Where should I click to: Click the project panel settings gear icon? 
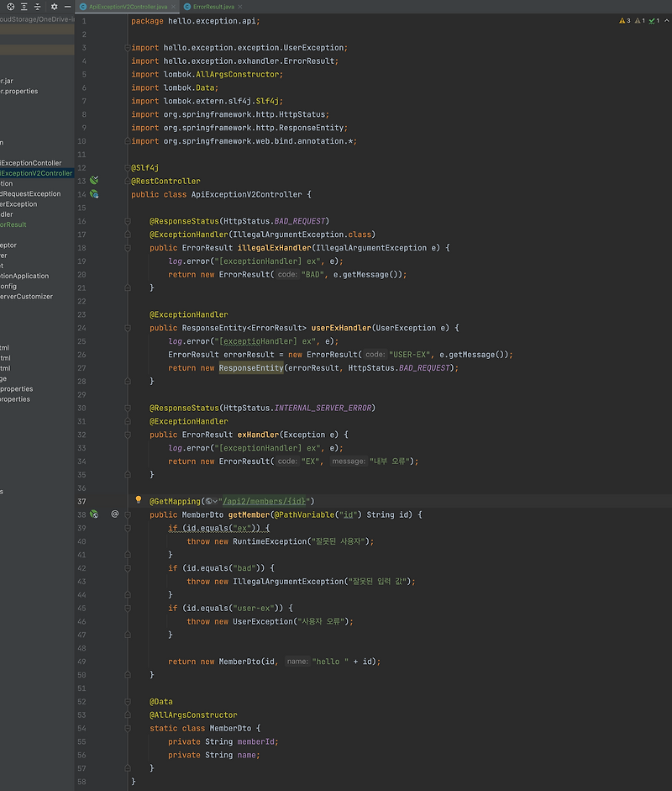pos(55,6)
